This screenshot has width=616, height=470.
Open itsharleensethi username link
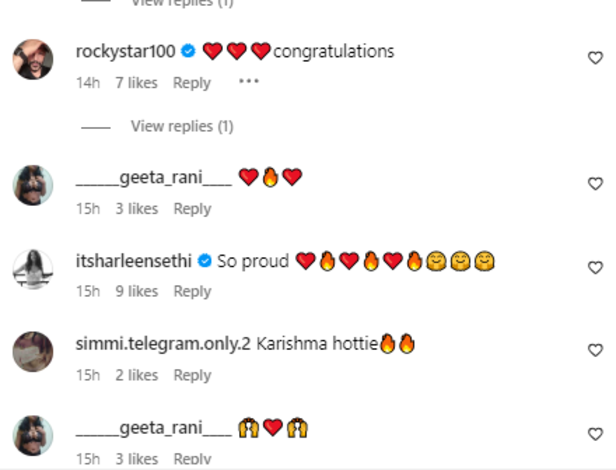(134, 261)
